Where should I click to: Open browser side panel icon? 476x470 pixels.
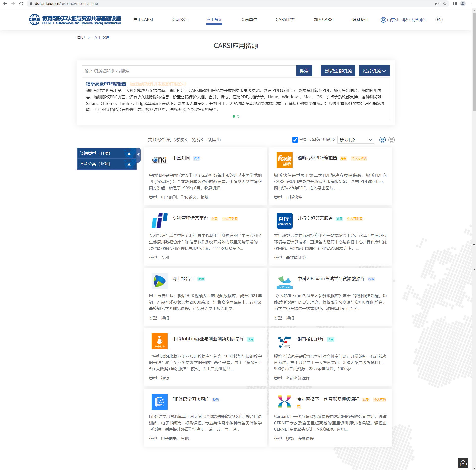pyautogui.click(x=455, y=4)
